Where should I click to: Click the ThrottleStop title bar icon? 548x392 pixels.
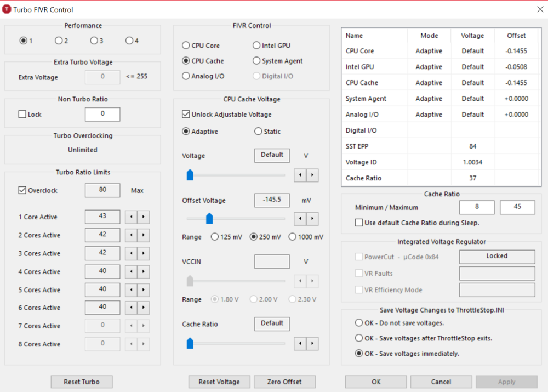click(7, 9)
